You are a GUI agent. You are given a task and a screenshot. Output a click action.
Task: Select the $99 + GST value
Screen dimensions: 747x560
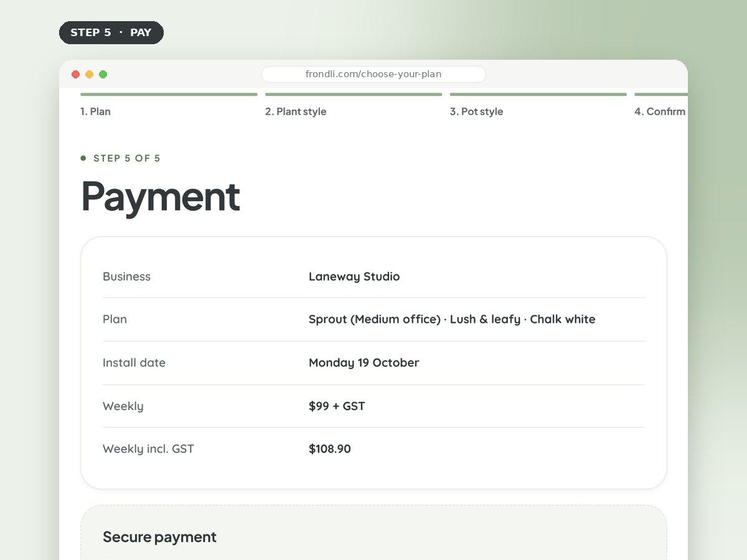point(337,406)
